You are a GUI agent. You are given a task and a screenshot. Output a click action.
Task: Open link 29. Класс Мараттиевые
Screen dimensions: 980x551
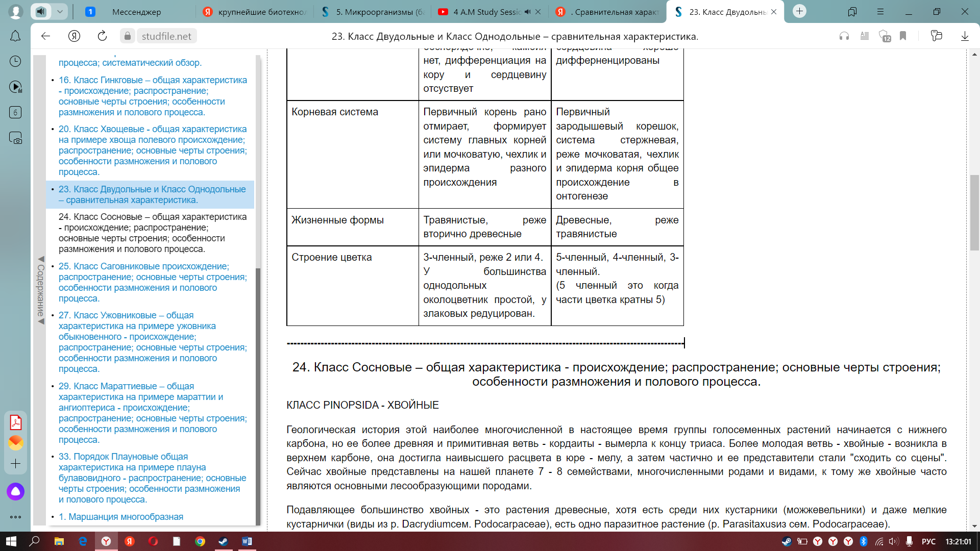[x=153, y=413]
